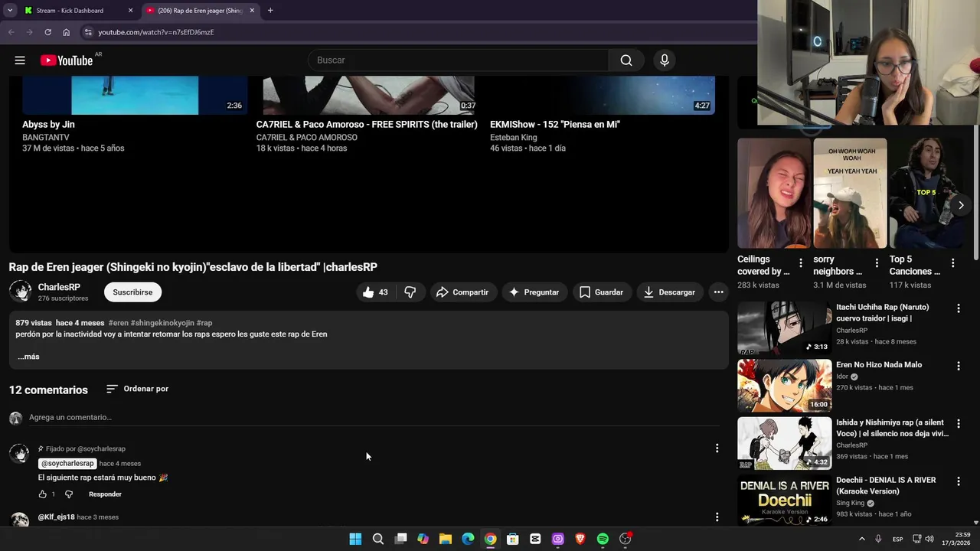The image size is (980, 551).
Task: Click the #rap hashtag
Action: [204, 323]
